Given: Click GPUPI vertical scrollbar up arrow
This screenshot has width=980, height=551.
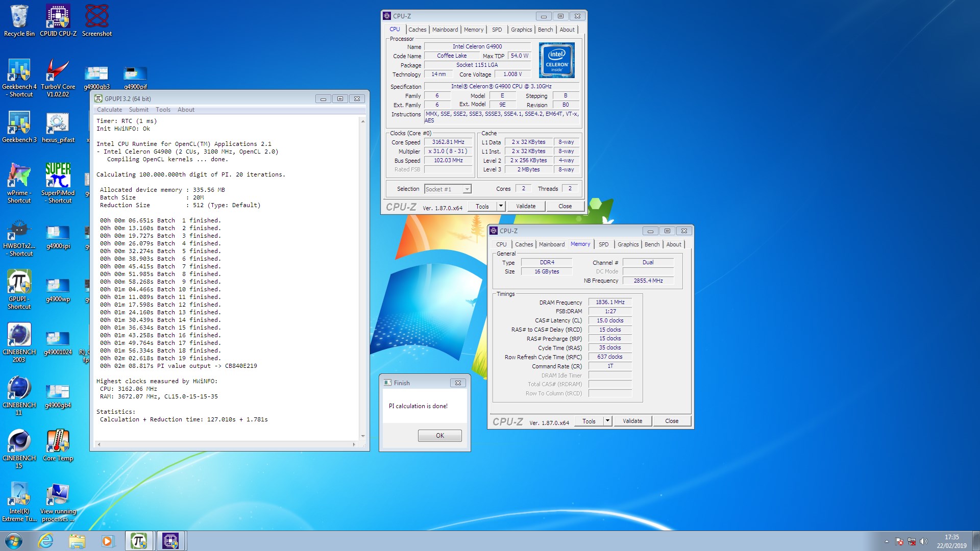Looking at the screenshot, I should click(x=363, y=121).
